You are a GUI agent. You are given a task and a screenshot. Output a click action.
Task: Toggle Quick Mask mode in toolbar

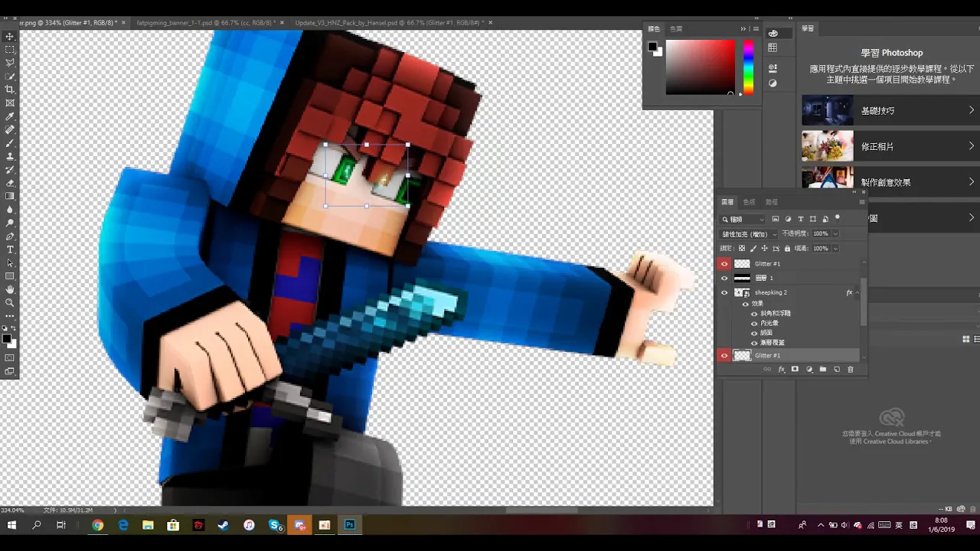pos(10,357)
